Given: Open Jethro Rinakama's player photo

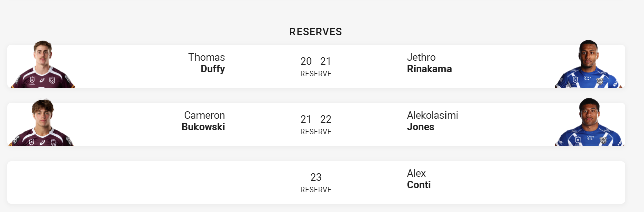Looking at the screenshot, I should (x=587, y=64).
